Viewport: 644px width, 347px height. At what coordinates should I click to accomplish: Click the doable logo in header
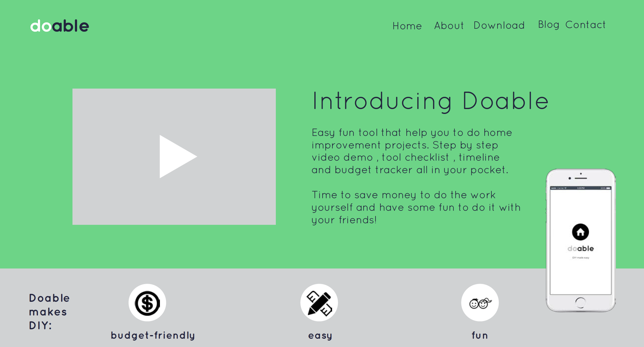tap(60, 26)
